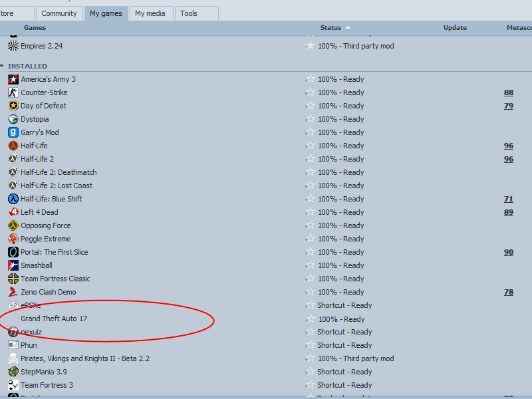This screenshot has height=399, width=532.
Task: Select Pirates, Vikings and Knights II - Beta 2.2
Action: point(85,358)
